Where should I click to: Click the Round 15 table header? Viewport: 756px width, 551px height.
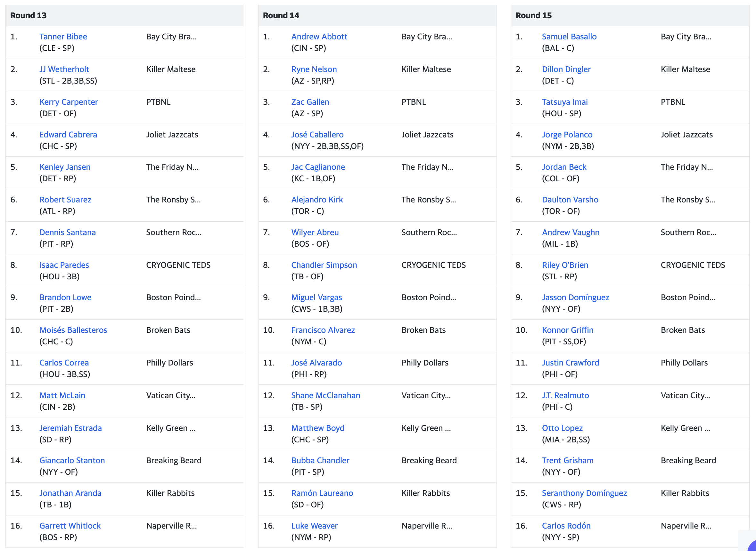(x=629, y=15)
